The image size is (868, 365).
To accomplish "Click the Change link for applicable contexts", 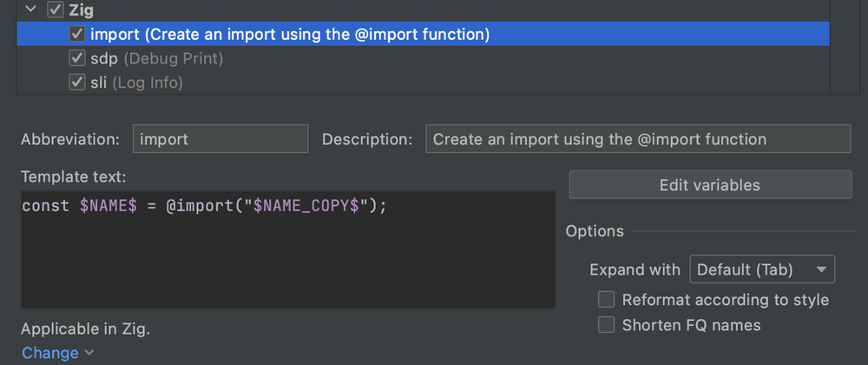I will [x=49, y=353].
